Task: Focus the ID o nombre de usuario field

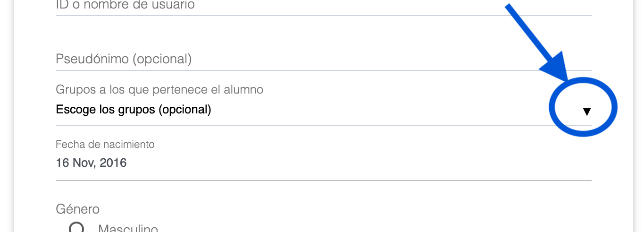Action: pyautogui.click(x=125, y=6)
